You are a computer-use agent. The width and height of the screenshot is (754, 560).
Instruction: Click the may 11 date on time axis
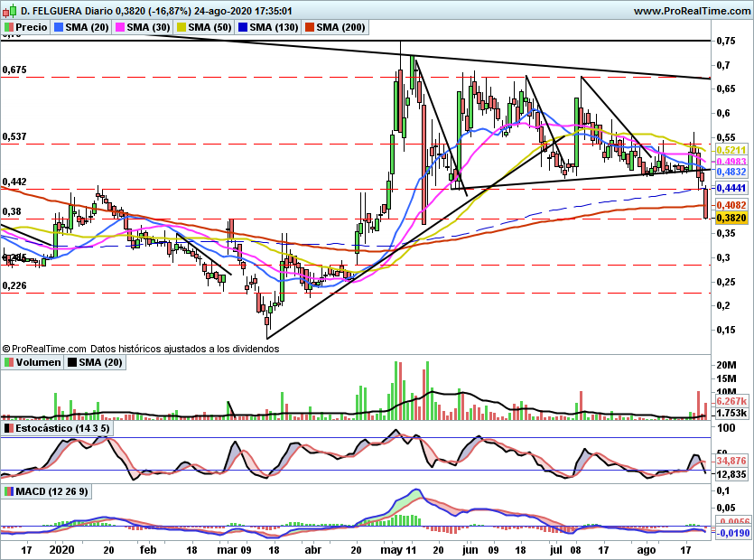pos(397,550)
